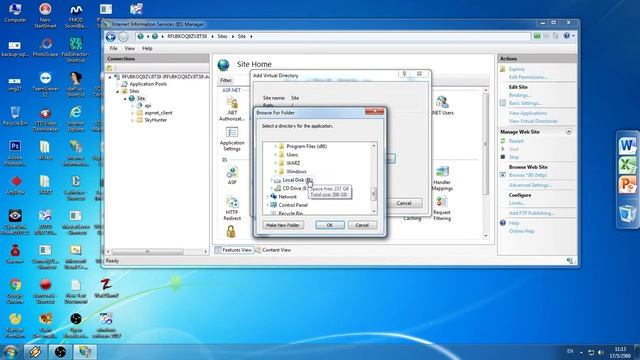This screenshot has width=640, height=360.
Task: Click the Bindings... link in Actions pane
Action: [x=520, y=95]
